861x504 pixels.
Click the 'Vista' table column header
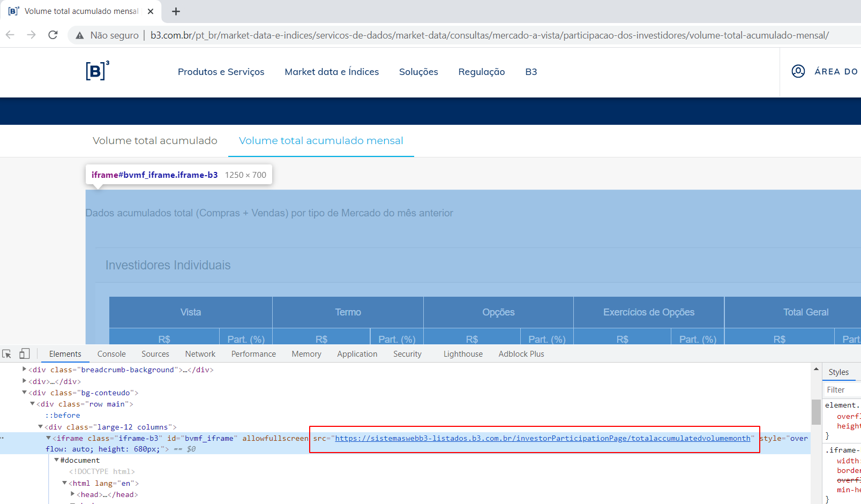191,312
